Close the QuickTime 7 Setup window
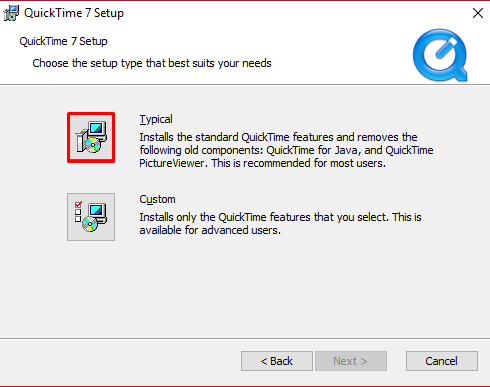Screen dimensions: 490x387 click(478, 13)
